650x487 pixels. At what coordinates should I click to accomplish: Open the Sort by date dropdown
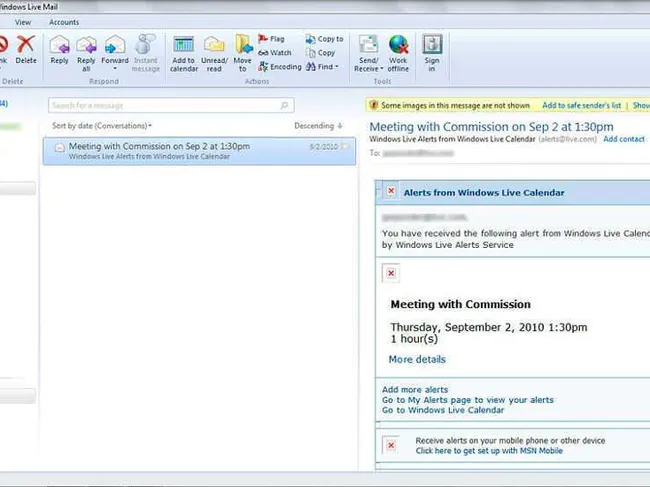(x=102, y=126)
